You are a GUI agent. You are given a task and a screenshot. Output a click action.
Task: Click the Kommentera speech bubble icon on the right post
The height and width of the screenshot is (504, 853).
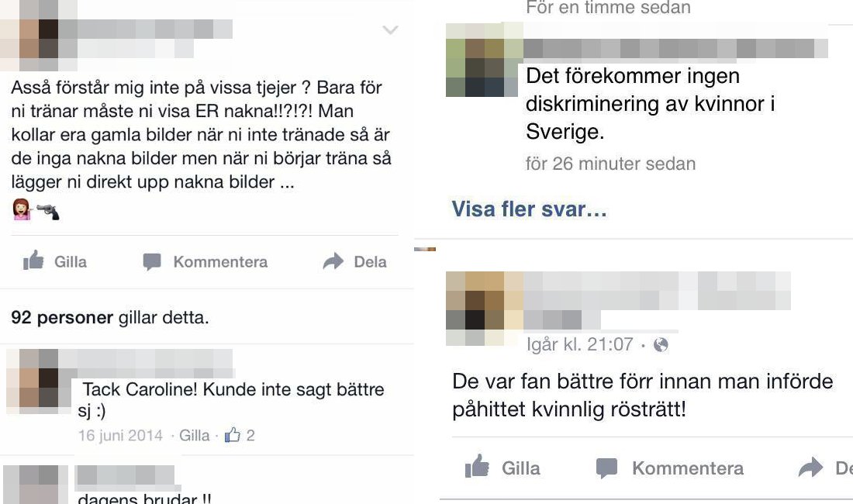point(606,468)
